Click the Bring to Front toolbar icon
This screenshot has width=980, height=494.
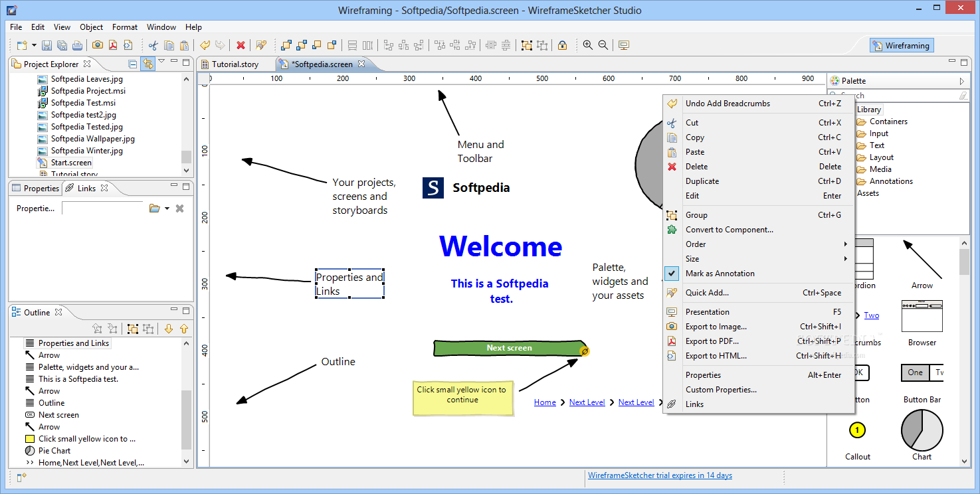point(286,45)
